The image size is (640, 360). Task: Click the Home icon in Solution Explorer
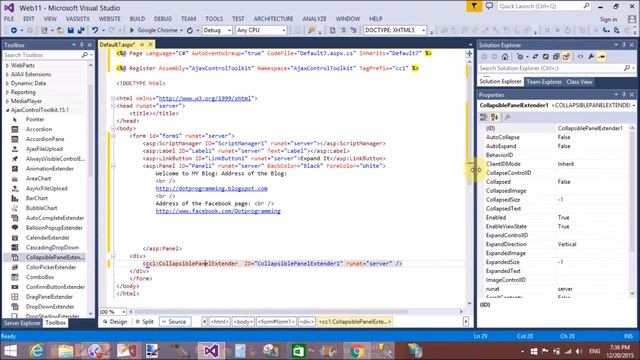tap(505, 57)
